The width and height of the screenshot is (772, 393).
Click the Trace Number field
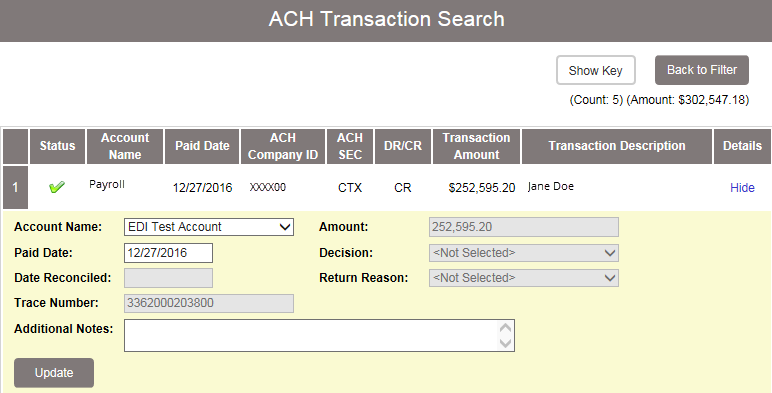click(x=209, y=303)
